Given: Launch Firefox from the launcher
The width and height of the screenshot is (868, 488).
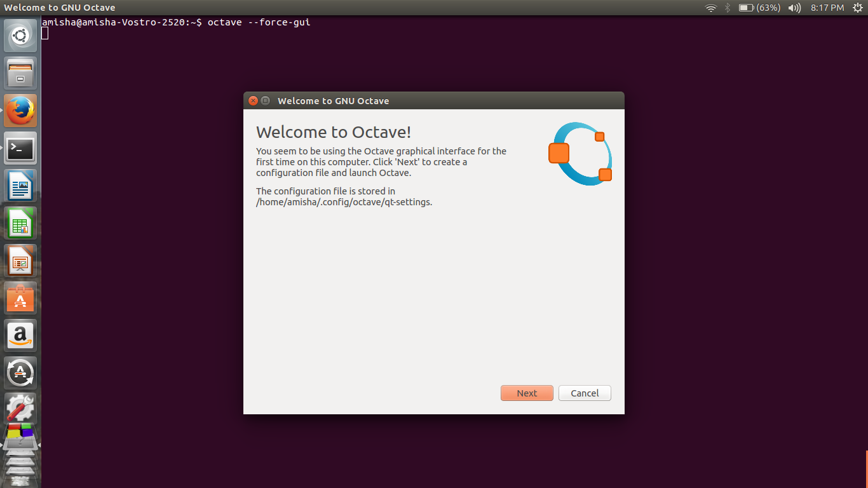Looking at the screenshot, I should pos(20,111).
